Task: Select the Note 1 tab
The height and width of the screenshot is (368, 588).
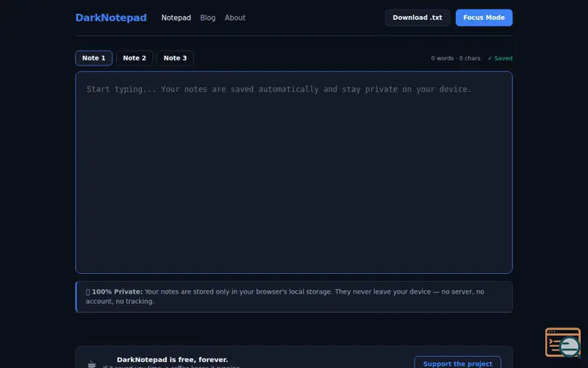Action: [x=94, y=58]
